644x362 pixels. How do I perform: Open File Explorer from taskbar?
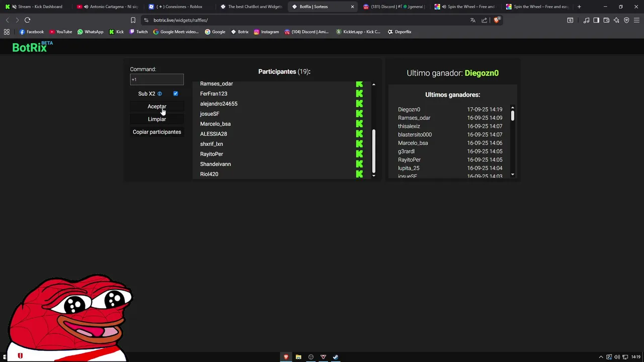[x=298, y=357]
